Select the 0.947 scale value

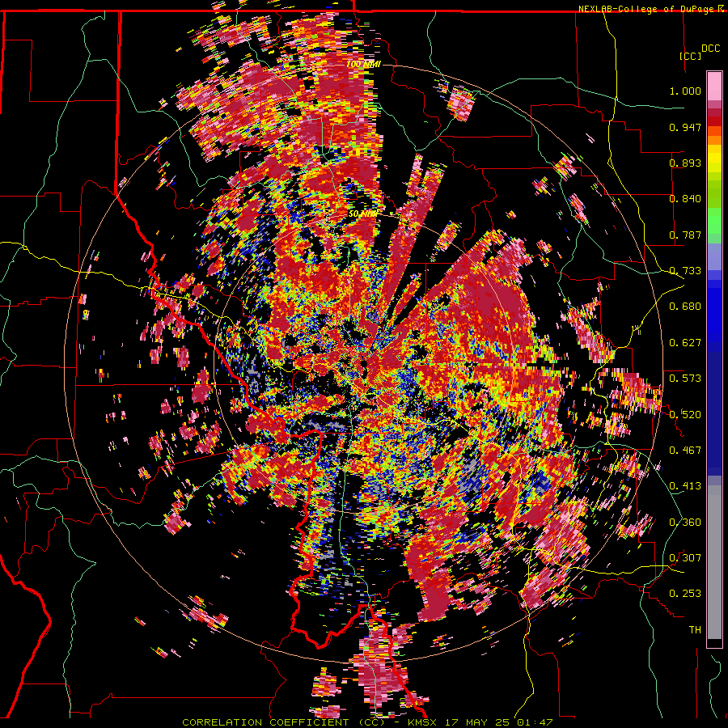click(685, 127)
